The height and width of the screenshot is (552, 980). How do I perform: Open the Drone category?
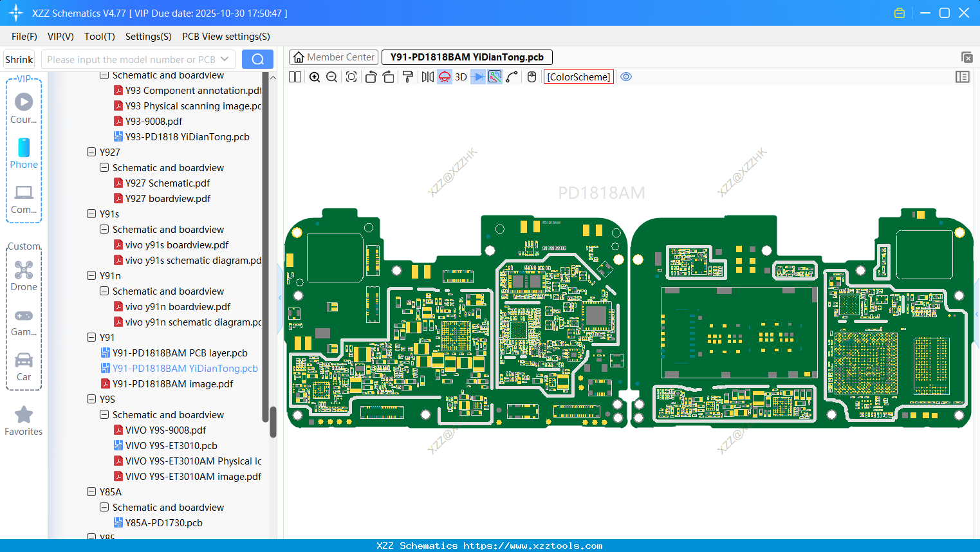click(x=24, y=276)
